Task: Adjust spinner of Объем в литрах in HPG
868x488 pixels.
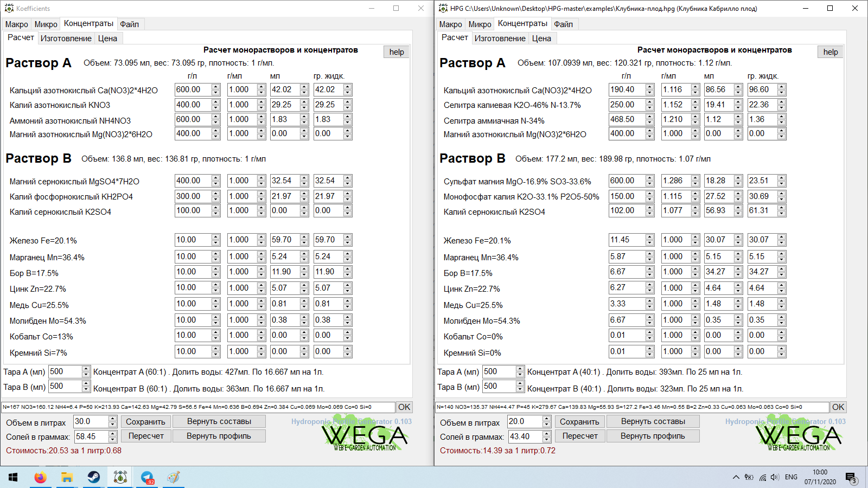Action: [x=547, y=421]
